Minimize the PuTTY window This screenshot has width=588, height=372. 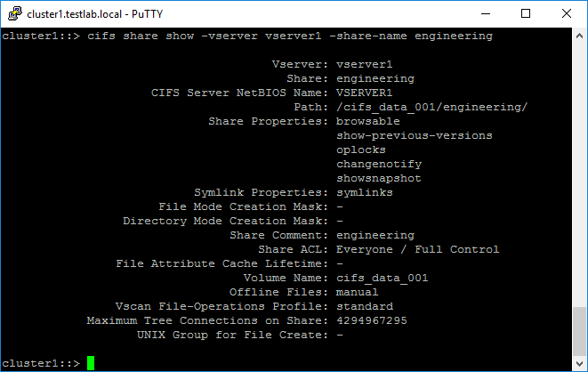click(487, 13)
